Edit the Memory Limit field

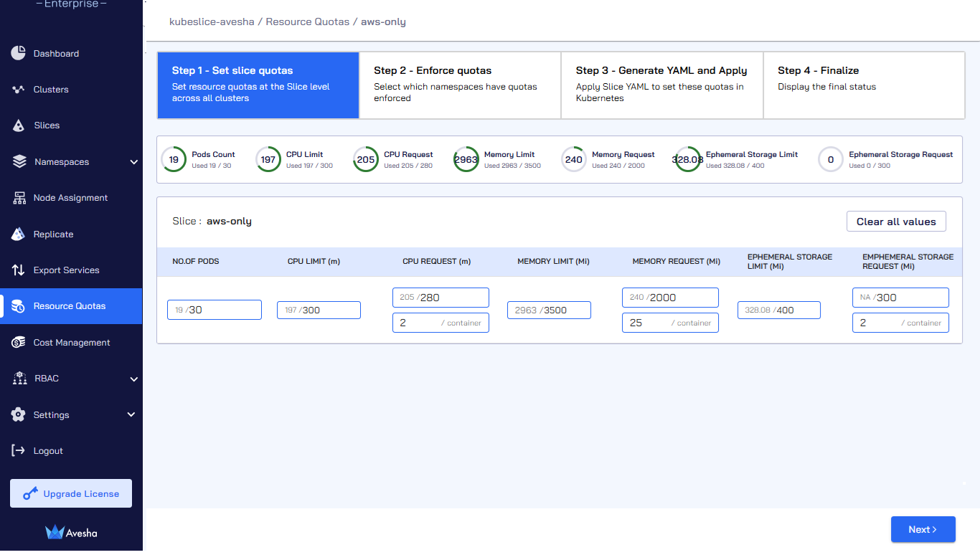pos(549,310)
